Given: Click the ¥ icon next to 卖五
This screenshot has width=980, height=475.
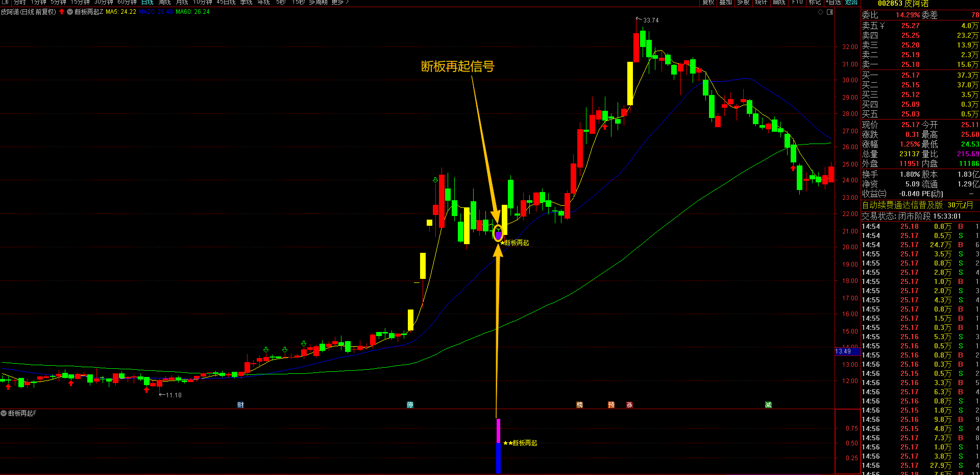Looking at the screenshot, I should click(x=882, y=26).
